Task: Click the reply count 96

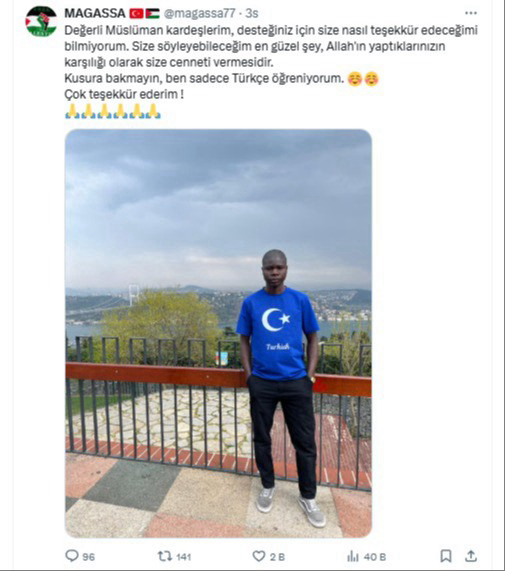Action: point(88,557)
